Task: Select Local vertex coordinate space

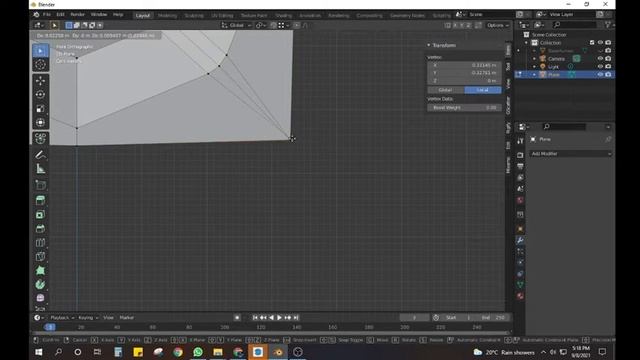Action: [x=483, y=90]
